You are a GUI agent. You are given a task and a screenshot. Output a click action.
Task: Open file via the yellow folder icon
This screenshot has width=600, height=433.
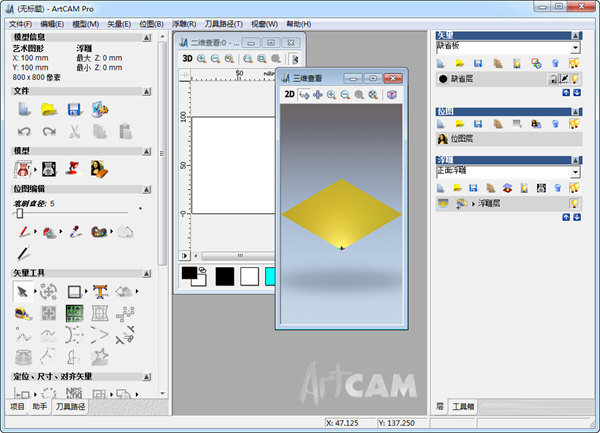[49, 110]
